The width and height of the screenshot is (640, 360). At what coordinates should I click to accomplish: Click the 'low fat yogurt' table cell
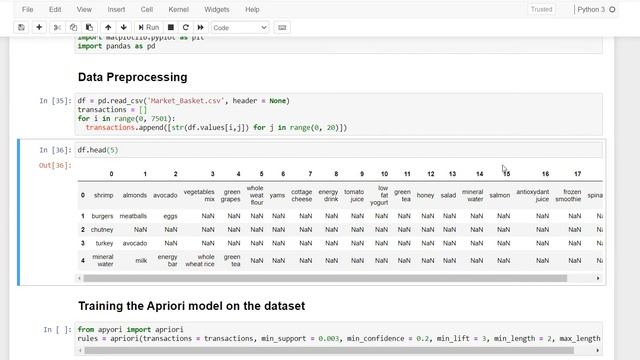[379, 195]
